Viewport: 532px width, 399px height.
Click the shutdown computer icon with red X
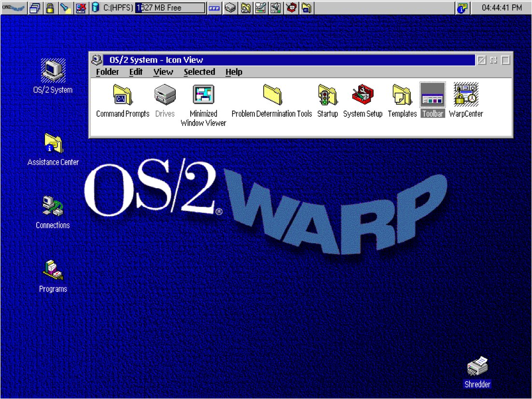[x=81, y=7]
